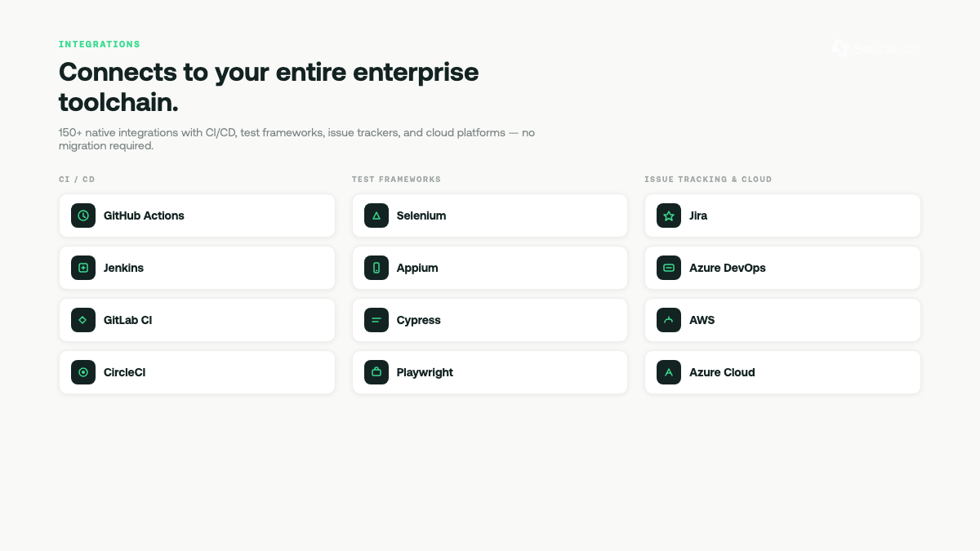Click the "ISSUE TRACKING & CLOUD" column heading
This screenshot has height=551, width=980.
click(x=708, y=179)
